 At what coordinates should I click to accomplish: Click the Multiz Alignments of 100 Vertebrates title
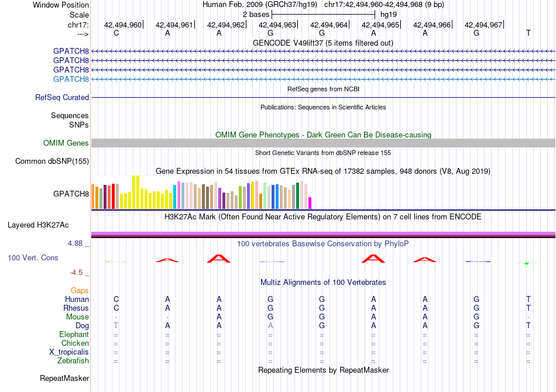point(323,283)
